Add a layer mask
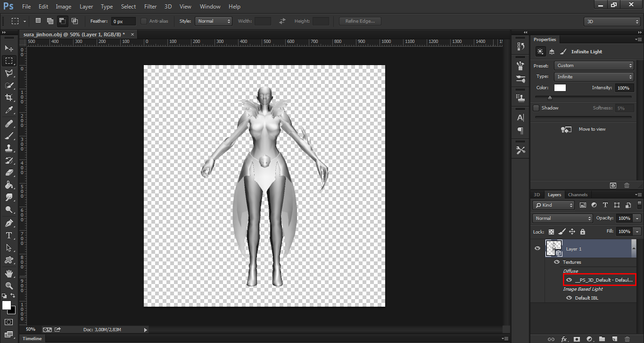The width and height of the screenshot is (644, 343). (577, 339)
